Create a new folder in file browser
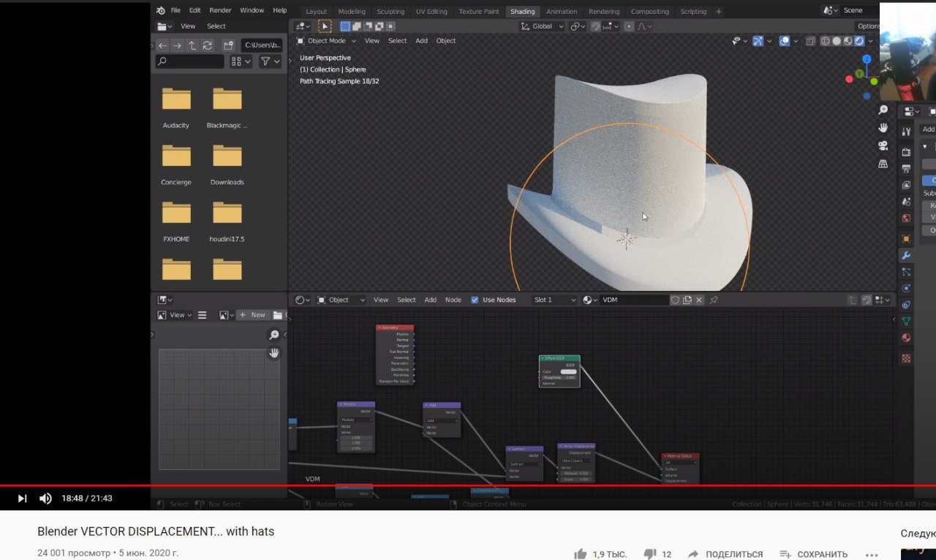936x560 pixels. tap(229, 45)
